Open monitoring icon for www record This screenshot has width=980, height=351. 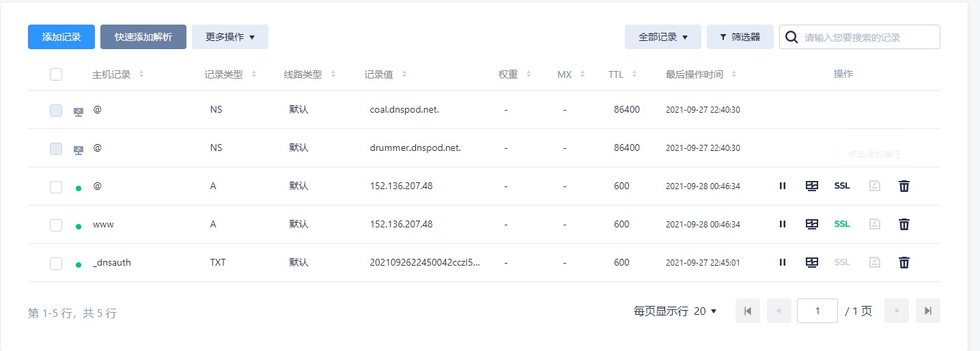pos(812,224)
